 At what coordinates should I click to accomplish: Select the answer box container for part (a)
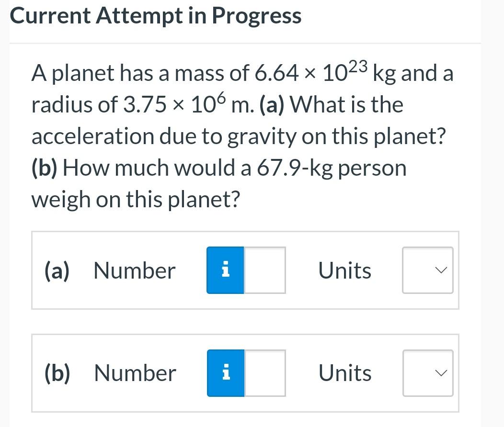[245, 270]
